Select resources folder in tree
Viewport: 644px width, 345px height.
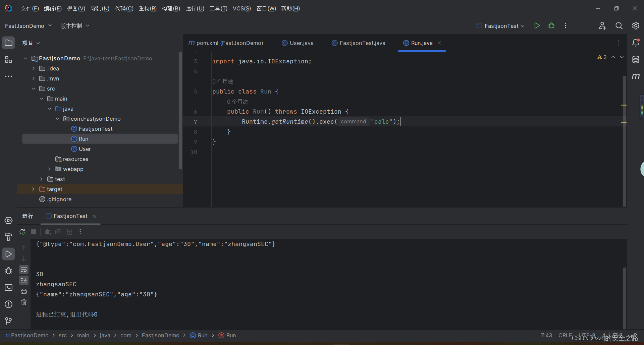[75, 159]
